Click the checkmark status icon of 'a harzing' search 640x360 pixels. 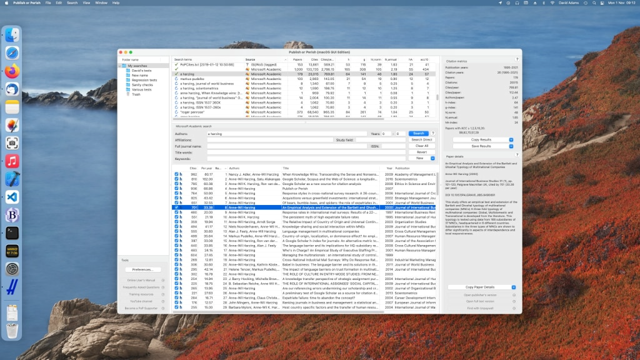176,74
